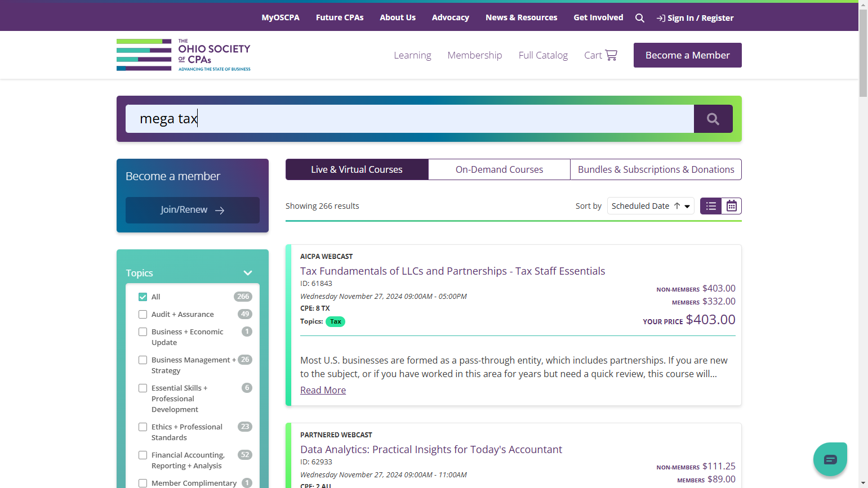This screenshot has height=488, width=868.
Task: Check Essential Skills + Professional Development filter
Action: [143, 388]
